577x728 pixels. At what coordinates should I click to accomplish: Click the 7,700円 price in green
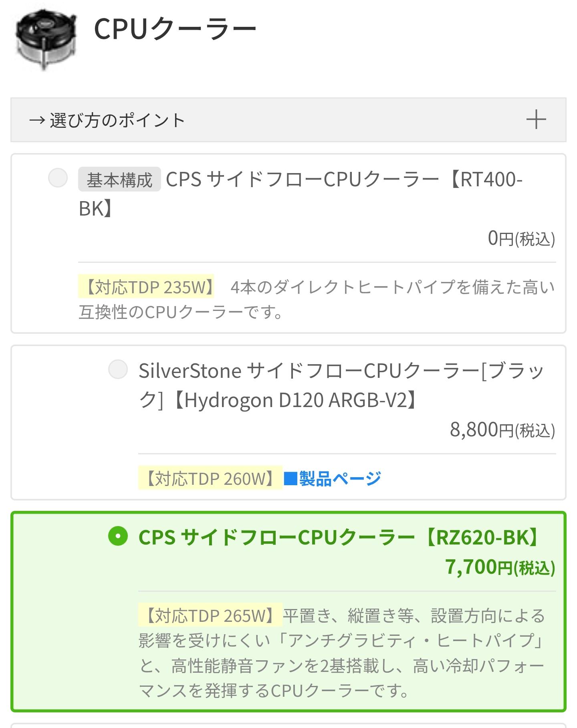500,567
